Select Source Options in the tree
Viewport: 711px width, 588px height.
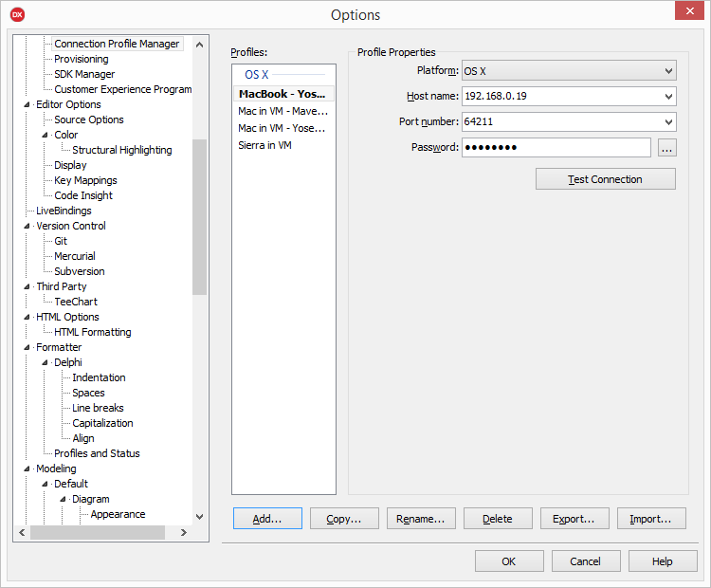pyautogui.click(x=89, y=119)
